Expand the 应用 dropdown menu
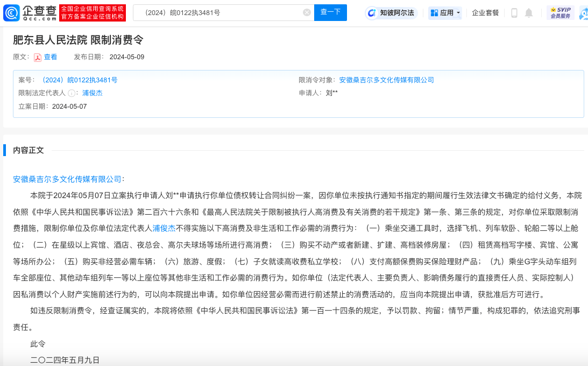This screenshot has width=588, height=366. tap(445, 13)
